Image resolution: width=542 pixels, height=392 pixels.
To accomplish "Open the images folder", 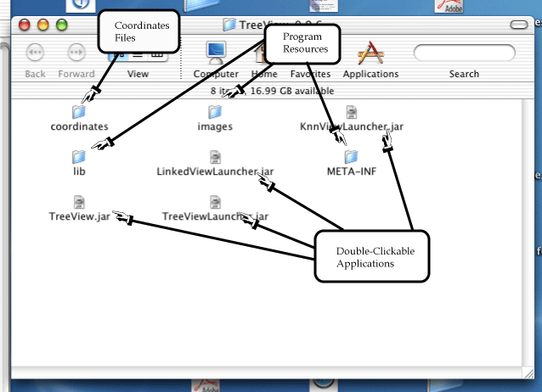I will [215, 112].
